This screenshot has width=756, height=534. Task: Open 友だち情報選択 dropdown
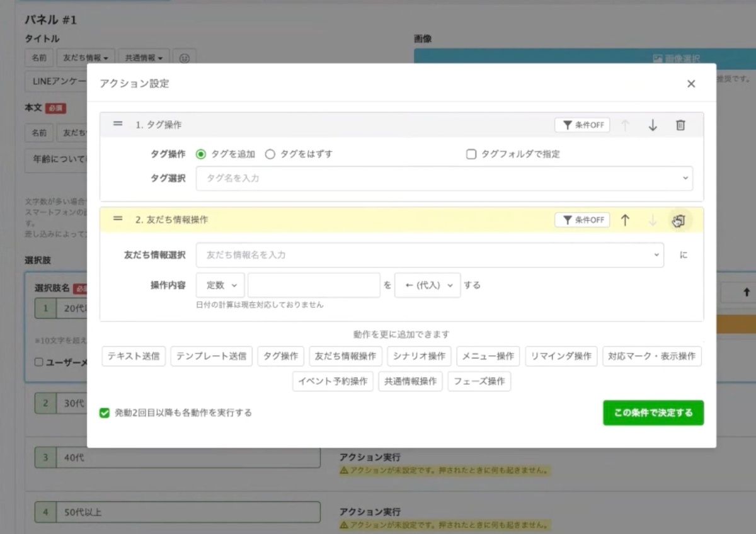pyautogui.click(x=430, y=255)
